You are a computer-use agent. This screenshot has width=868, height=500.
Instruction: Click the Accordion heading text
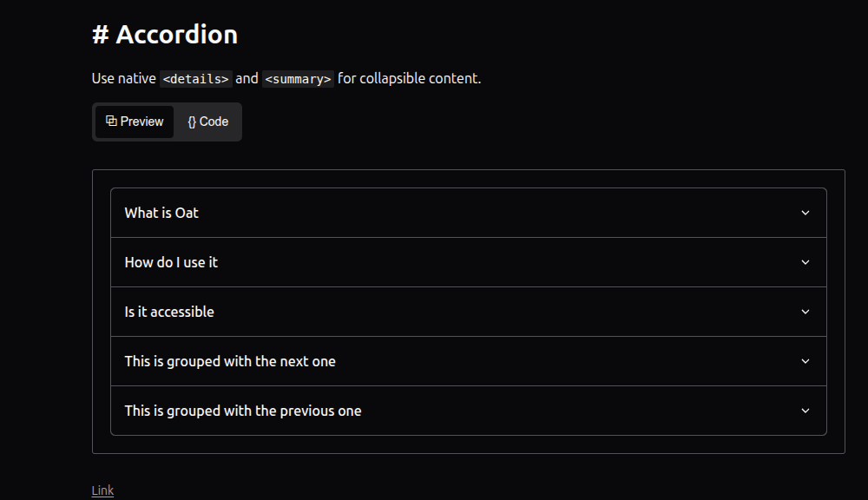pyautogui.click(x=176, y=35)
